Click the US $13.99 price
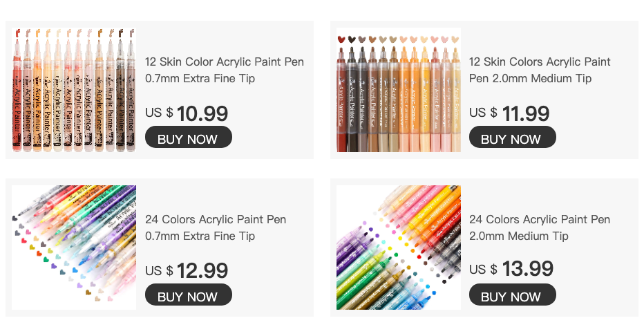This screenshot has height=336, width=644. 511,269
